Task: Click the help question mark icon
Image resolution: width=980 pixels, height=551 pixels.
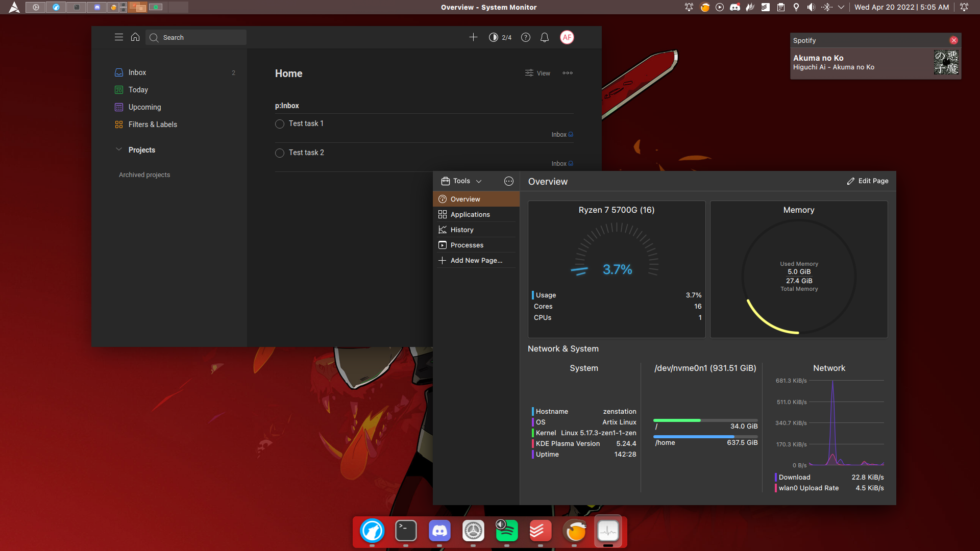Action: (526, 37)
